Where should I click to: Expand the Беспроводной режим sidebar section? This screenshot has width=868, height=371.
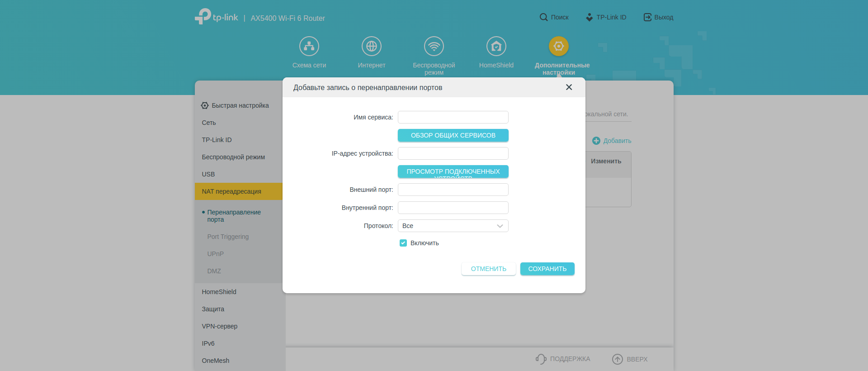(x=233, y=157)
